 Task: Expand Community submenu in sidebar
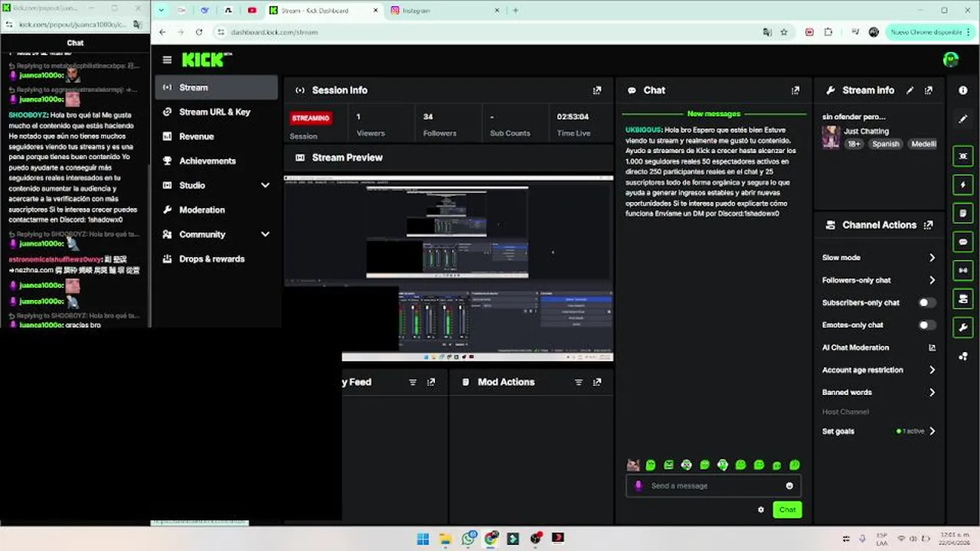(x=265, y=234)
